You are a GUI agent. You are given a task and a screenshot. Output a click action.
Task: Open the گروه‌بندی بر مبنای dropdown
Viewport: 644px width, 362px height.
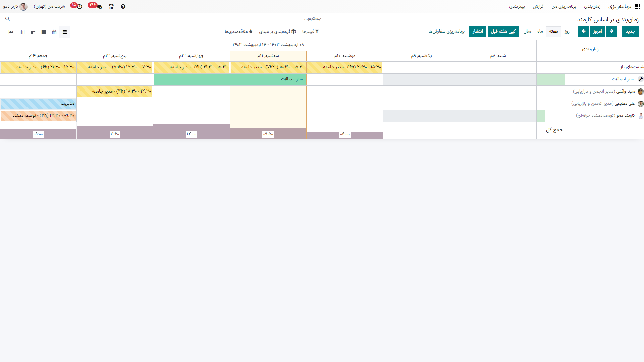[277, 32]
